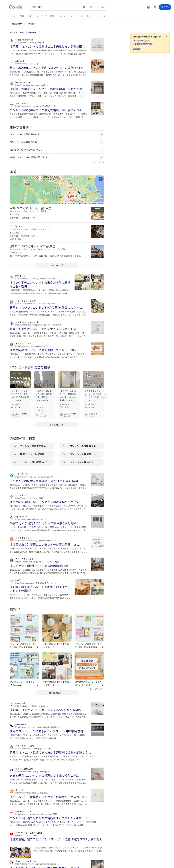Screen dimensions: 174x868
Task: Switch to the 地図 tab
Action: (x=29, y=16)
